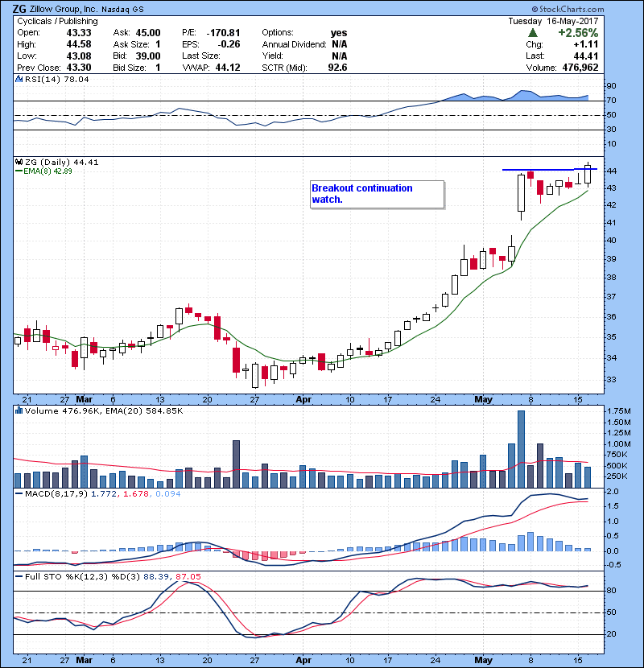Image resolution: width=644 pixels, height=668 pixels.
Task: Click the Volume value 476,962
Action: pos(580,68)
